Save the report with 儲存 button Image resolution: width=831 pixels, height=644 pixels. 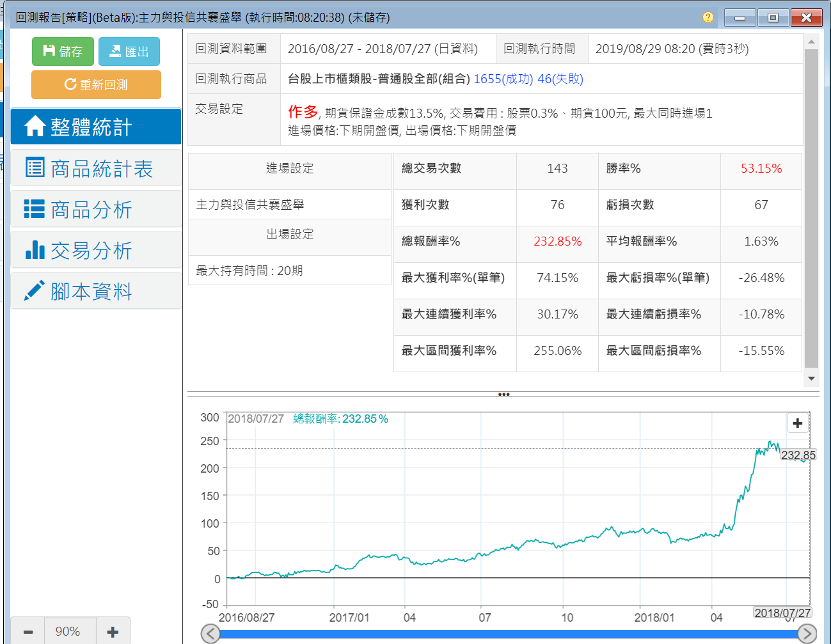pyautogui.click(x=63, y=51)
